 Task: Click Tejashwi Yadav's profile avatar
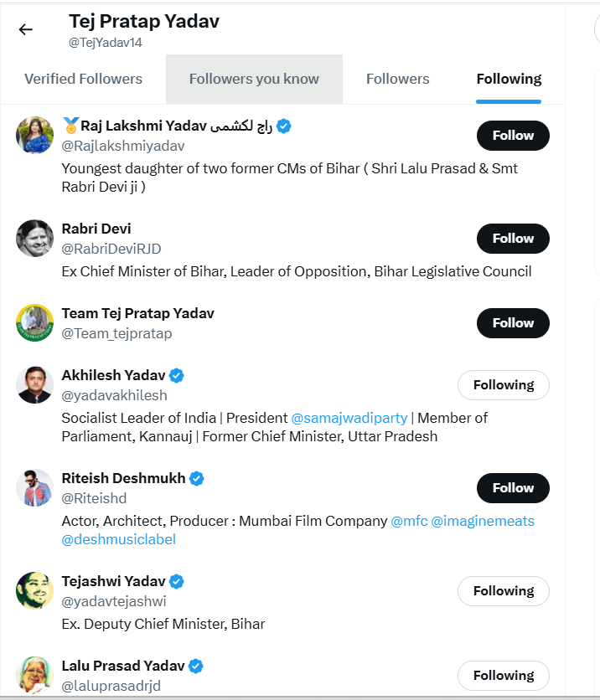pos(35,590)
